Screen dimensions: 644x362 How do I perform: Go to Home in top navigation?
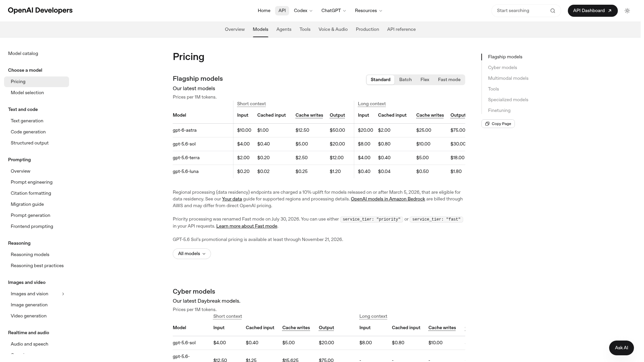[264, 11]
